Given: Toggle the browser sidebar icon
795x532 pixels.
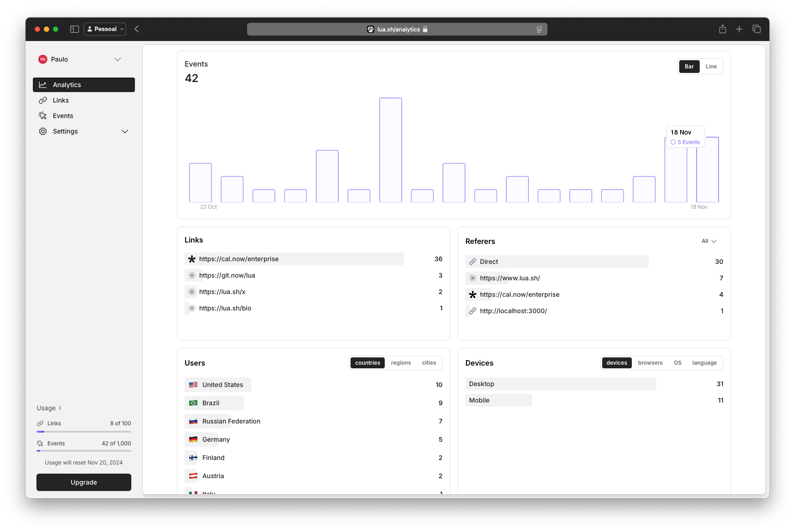Looking at the screenshot, I should 75,29.
